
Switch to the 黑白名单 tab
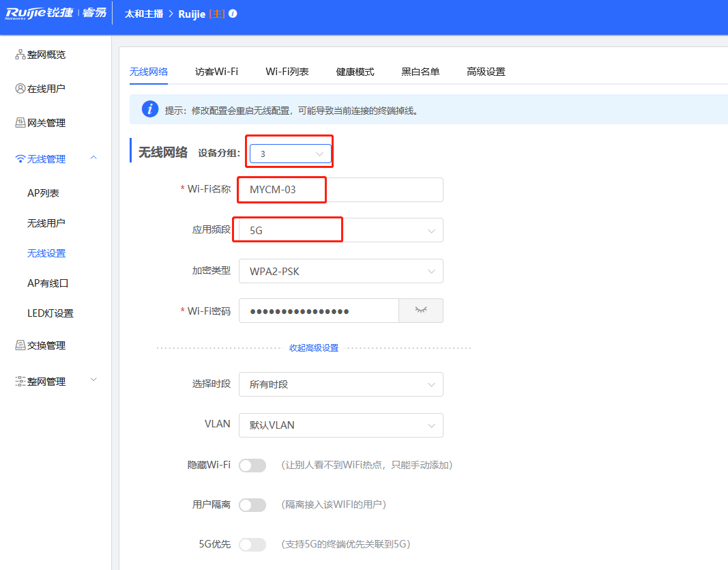[421, 72]
